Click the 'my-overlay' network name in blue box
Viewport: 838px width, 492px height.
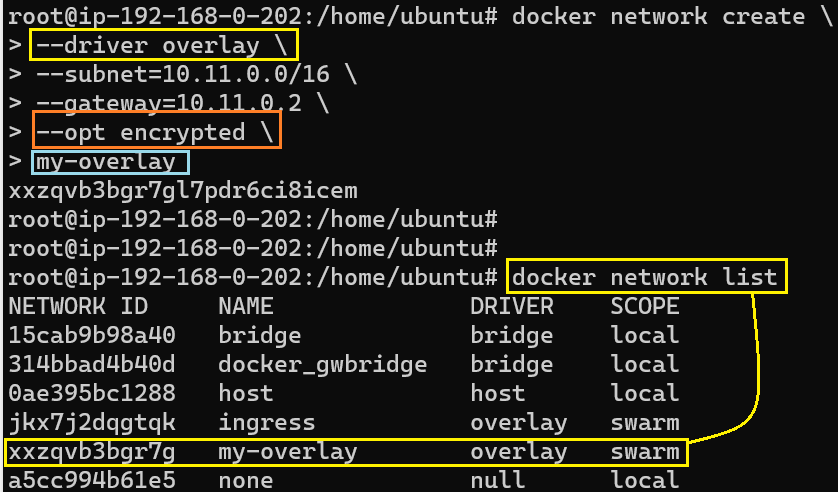coord(110,162)
